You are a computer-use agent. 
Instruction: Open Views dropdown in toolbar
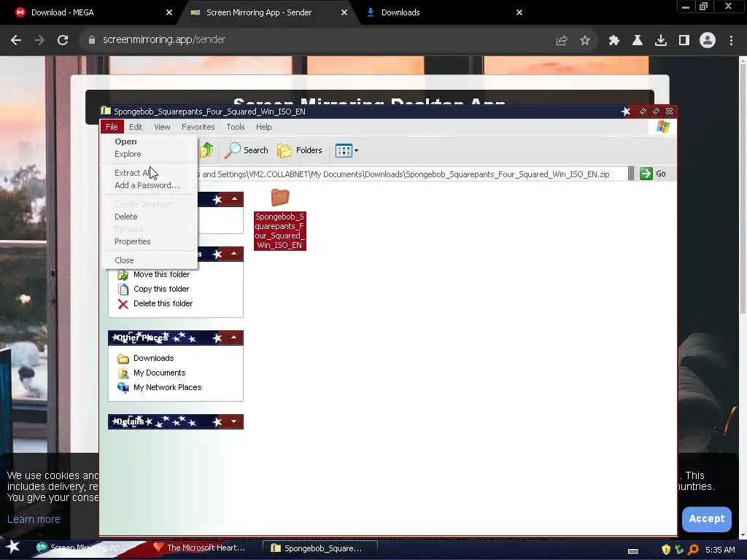(x=347, y=150)
